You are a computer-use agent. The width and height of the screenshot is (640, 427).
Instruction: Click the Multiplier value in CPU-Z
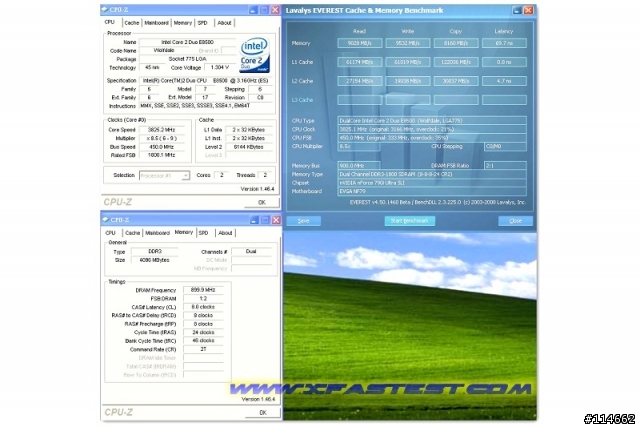(x=162, y=138)
